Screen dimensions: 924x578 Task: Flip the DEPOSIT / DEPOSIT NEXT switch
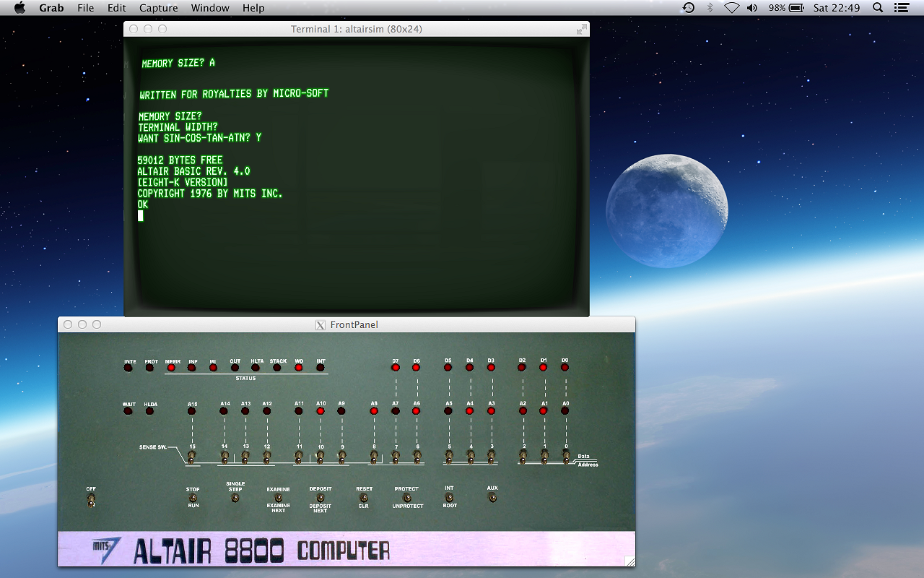[320, 497]
